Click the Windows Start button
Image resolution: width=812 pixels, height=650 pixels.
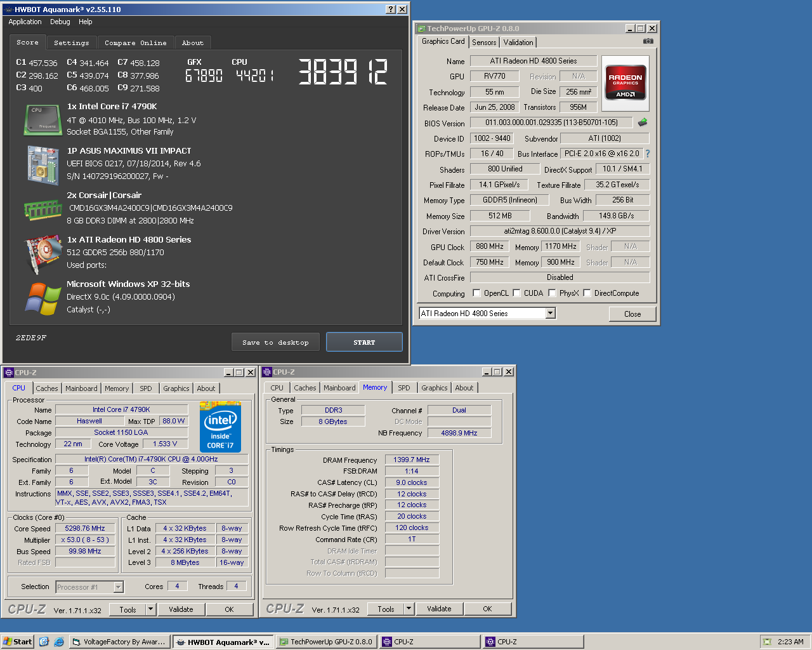coord(18,642)
